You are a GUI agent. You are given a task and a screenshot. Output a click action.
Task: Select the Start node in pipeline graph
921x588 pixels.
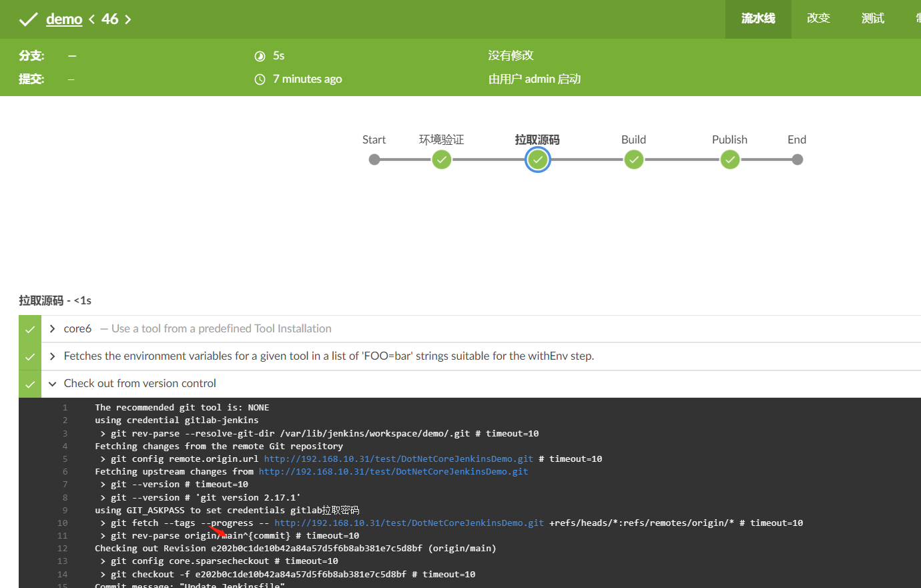pyautogui.click(x=374, y=160)
